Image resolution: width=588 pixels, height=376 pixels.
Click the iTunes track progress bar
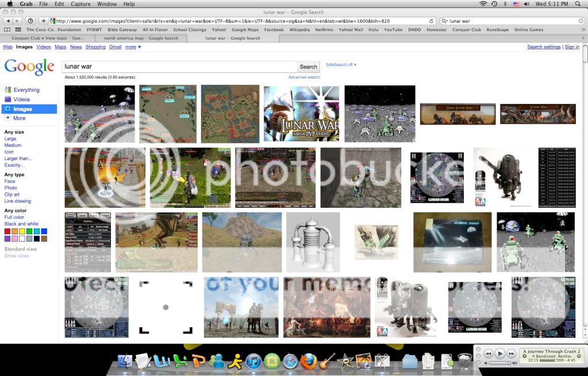pyautogui.click(x=552, y=361)
